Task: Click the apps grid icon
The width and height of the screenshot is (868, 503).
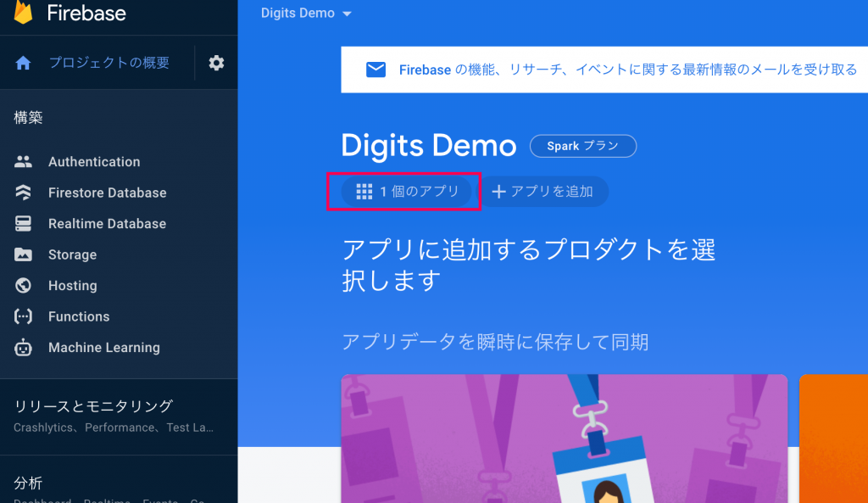Action: pos(364,192)
